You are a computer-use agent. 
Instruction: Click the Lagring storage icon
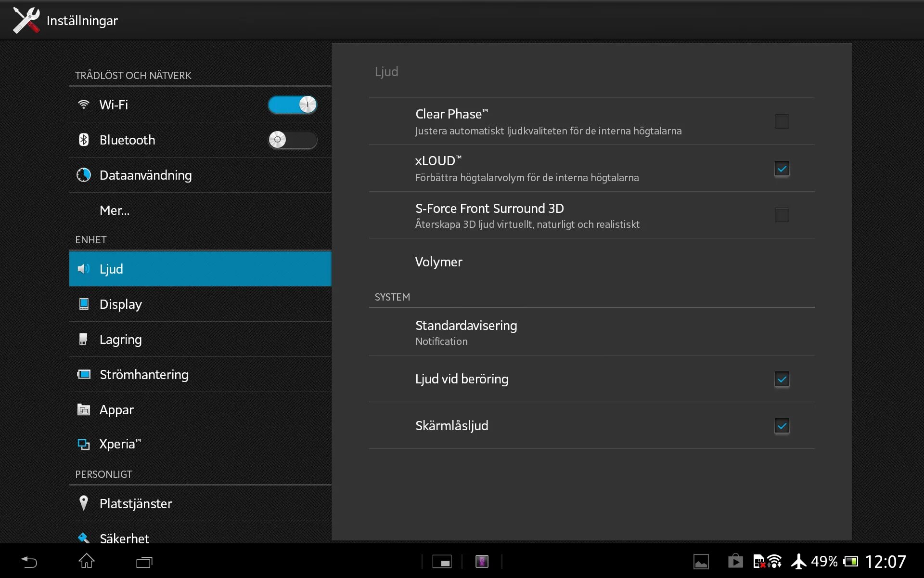point(85,339)
